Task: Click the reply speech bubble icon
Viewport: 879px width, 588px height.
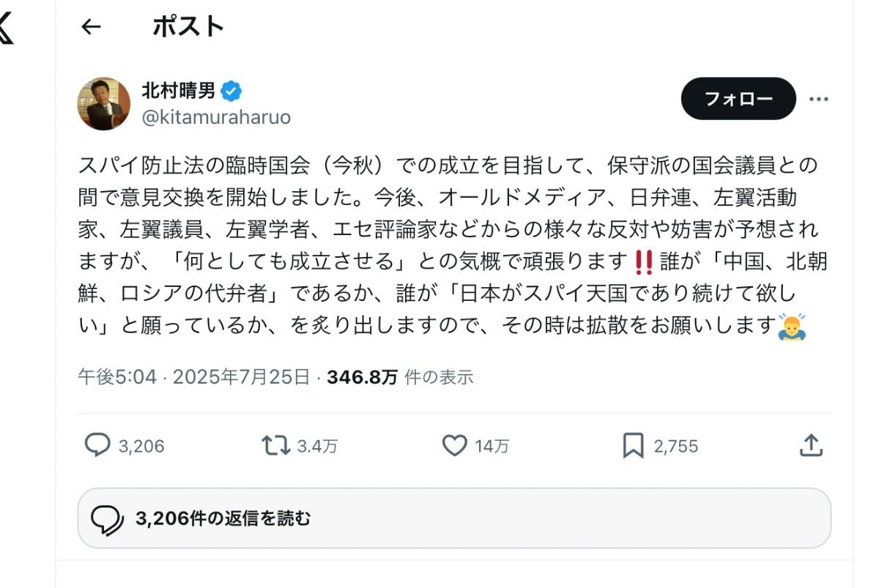Action: click(x=97, y=445)
